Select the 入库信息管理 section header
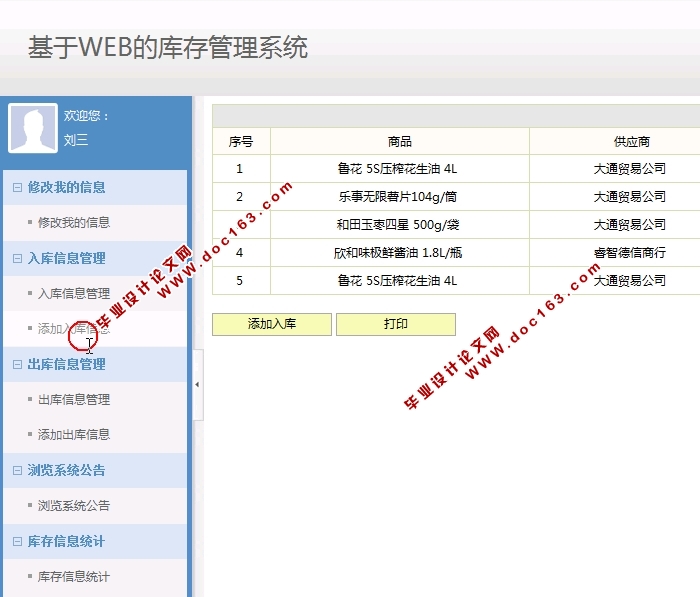 point(95,259)
